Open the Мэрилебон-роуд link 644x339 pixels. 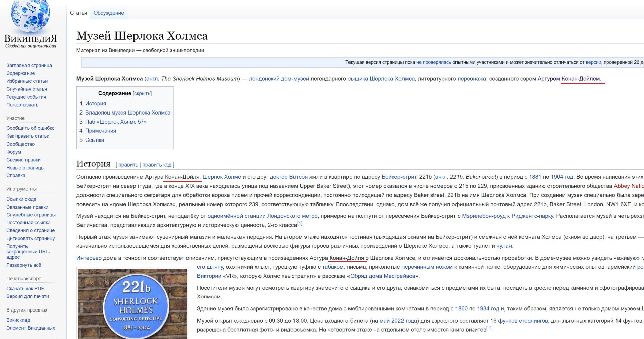[484, 216]
